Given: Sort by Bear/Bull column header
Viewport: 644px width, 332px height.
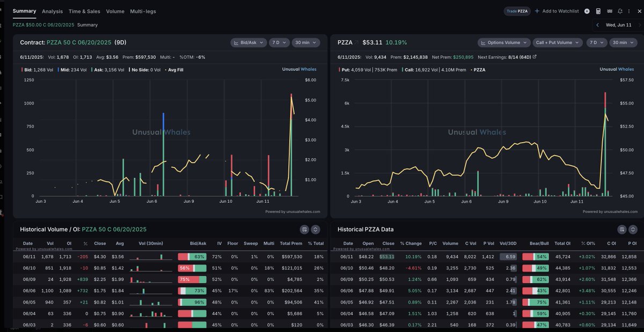Looking at the screenshot, I should (538, 244).
